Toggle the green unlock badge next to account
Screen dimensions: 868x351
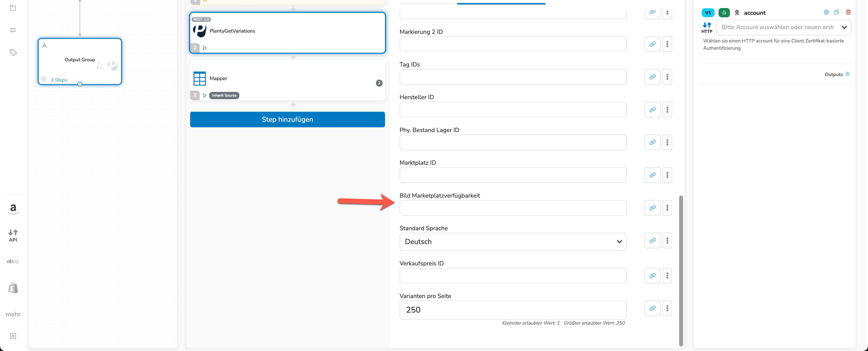[x=724, y=13]
